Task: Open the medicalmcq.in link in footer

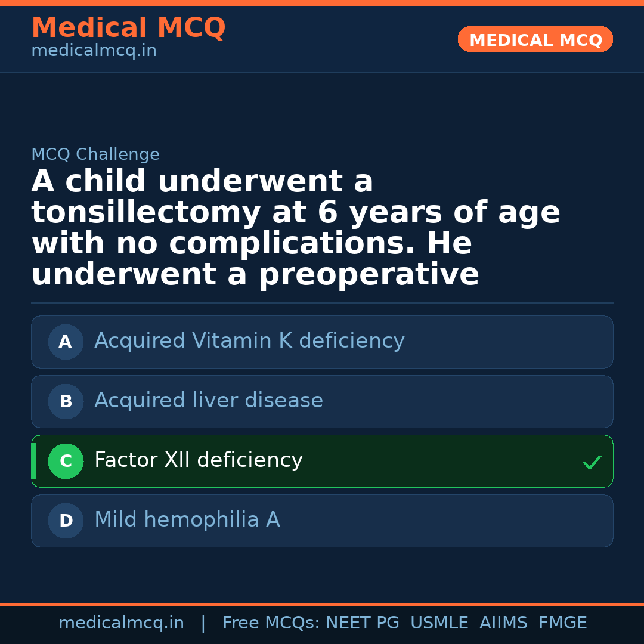Action: click(121, 623)
